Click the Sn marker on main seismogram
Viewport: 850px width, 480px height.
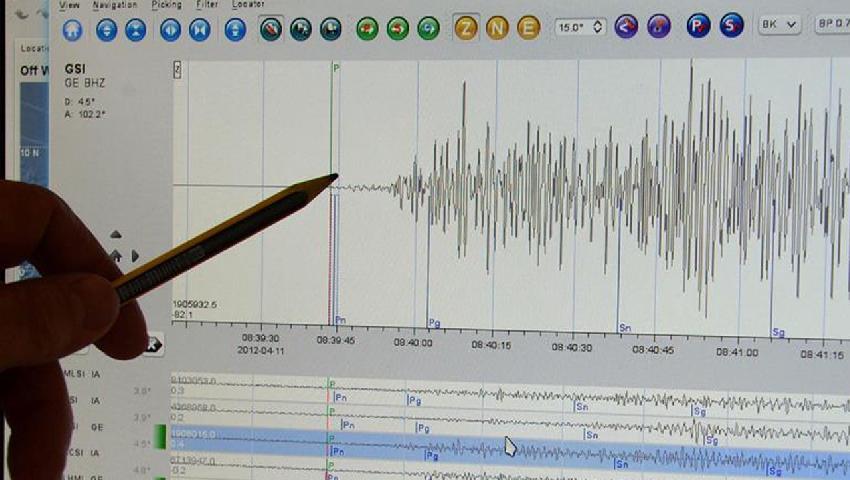pos(624,327)
